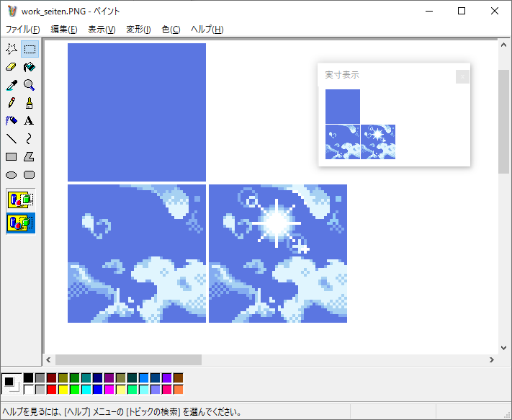Click the vertical scrollbar thumb
The width and height of the screenshot is (512, 420).
503,122
